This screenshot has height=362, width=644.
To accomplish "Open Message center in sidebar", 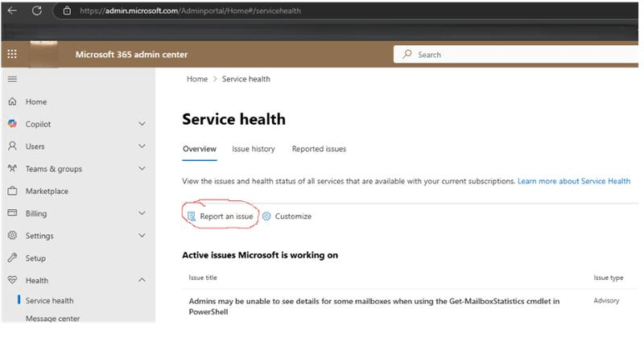I will [x=52, y=319].
